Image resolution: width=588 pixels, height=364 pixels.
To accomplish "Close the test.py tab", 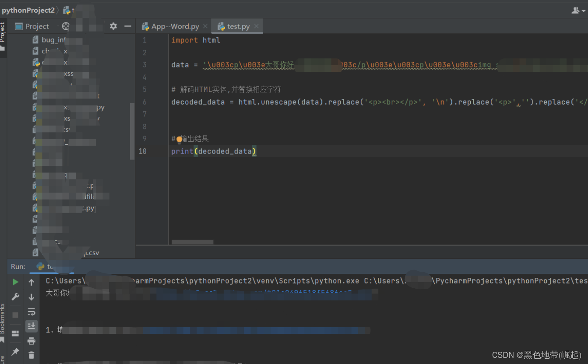I will click(x=256, y=26).
